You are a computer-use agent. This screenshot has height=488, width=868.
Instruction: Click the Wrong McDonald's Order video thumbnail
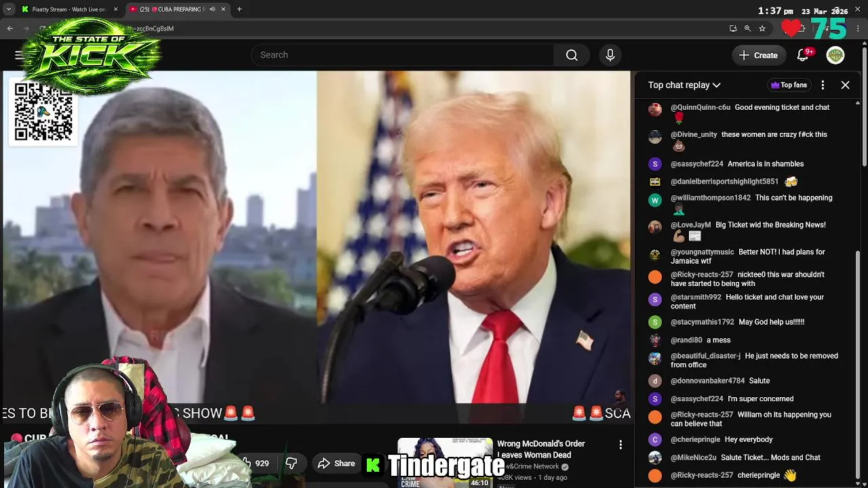click(x=445, y=463)
